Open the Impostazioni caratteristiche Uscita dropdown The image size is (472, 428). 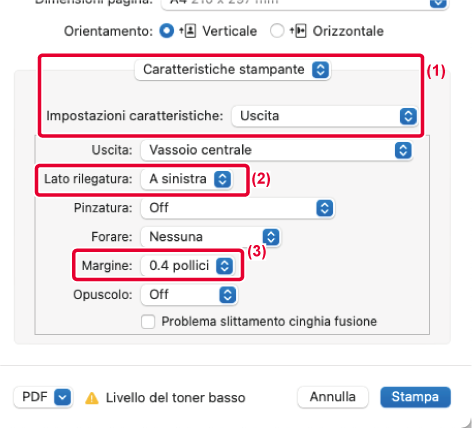click(324, 116)
